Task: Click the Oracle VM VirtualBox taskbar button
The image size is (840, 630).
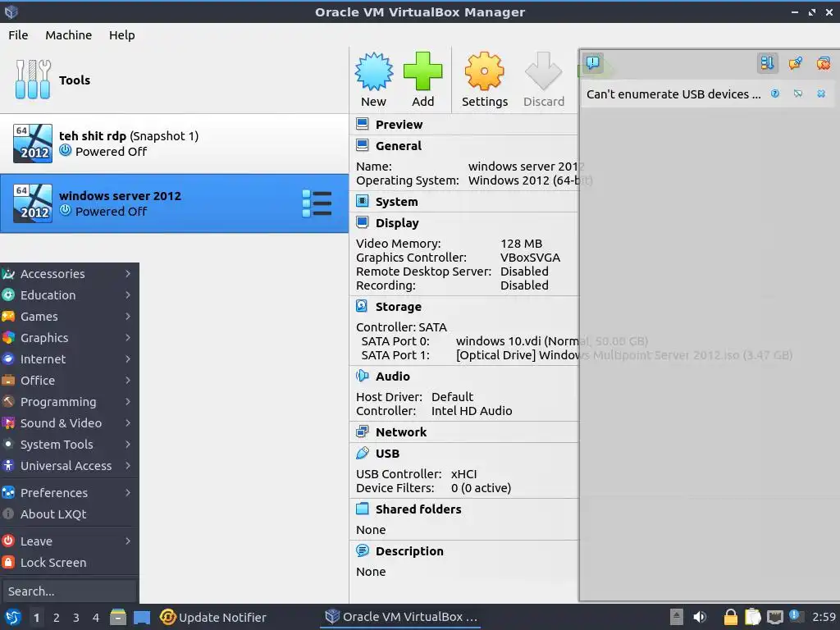Action: tap(400, 617)
